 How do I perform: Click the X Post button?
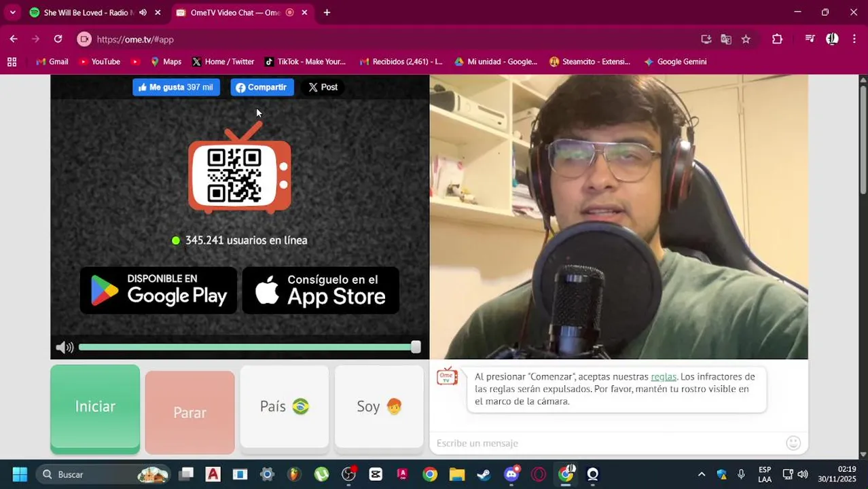323,87
